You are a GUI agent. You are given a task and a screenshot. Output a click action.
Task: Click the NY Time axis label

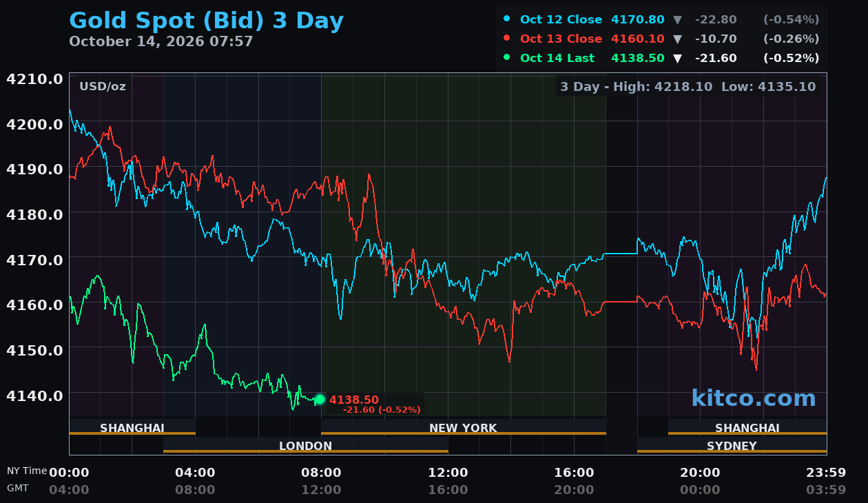(27, 471)
